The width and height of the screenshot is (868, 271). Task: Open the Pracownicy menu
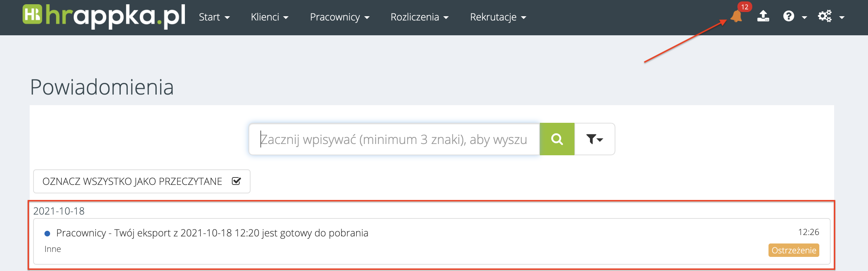pyautogui.click(x=339, y=17)
